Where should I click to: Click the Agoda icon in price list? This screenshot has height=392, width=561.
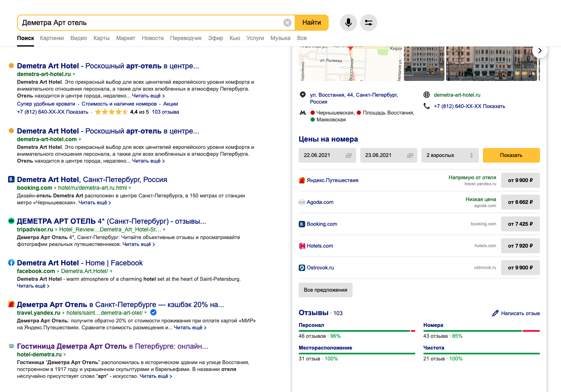pyautogui.click(x=302, y=202)
